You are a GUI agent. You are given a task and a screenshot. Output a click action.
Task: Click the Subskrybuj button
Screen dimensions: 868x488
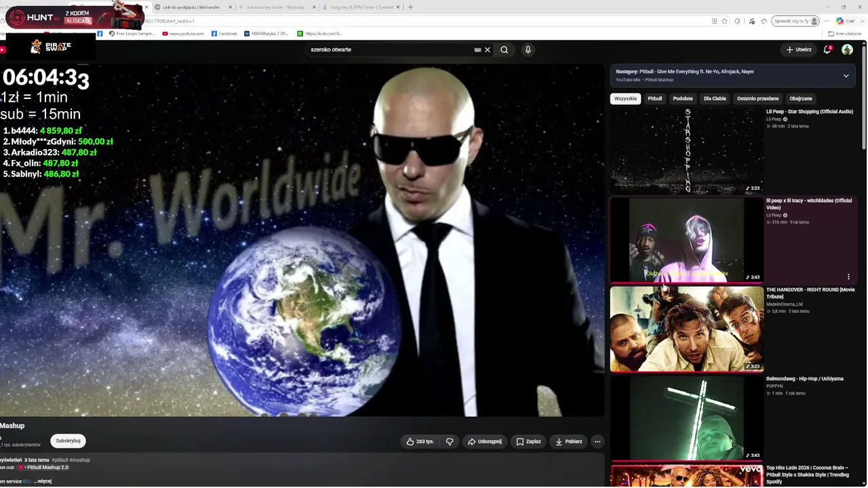68,441
